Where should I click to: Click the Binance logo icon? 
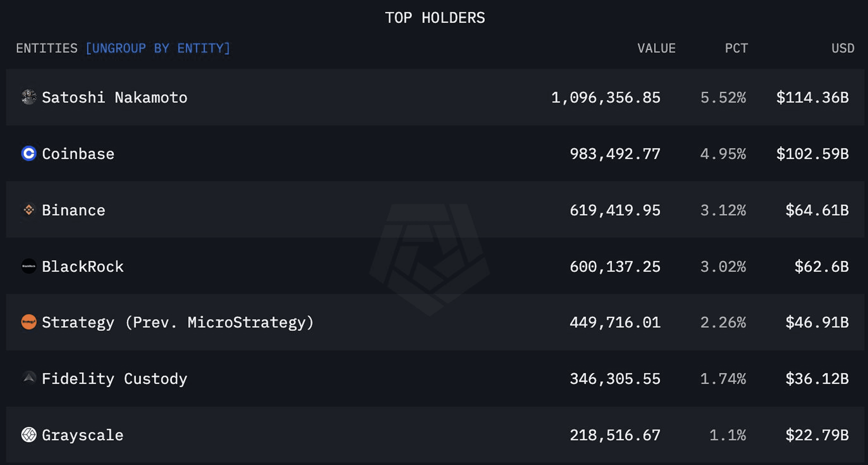pos(29,210)
